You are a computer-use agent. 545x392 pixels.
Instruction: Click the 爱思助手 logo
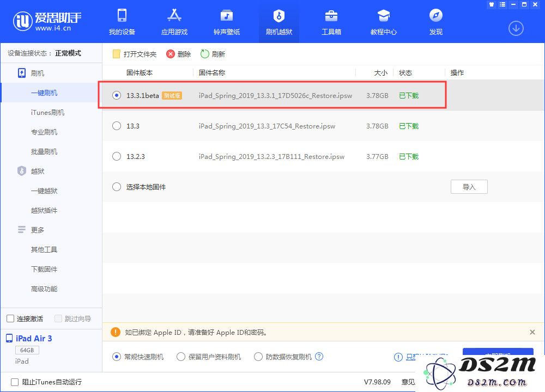(47, 21)
